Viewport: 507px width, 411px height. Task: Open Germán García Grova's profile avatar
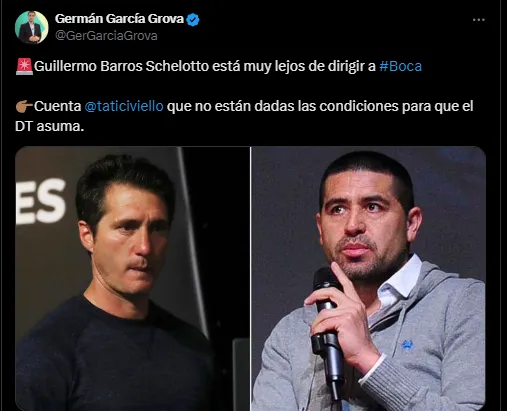click(32, 27)
